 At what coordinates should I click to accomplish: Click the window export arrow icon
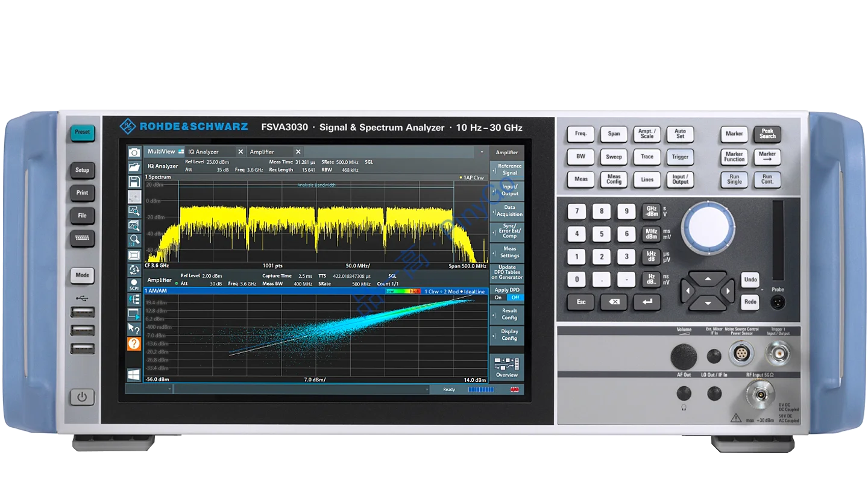pyautogui.click(x=134, y=314)
